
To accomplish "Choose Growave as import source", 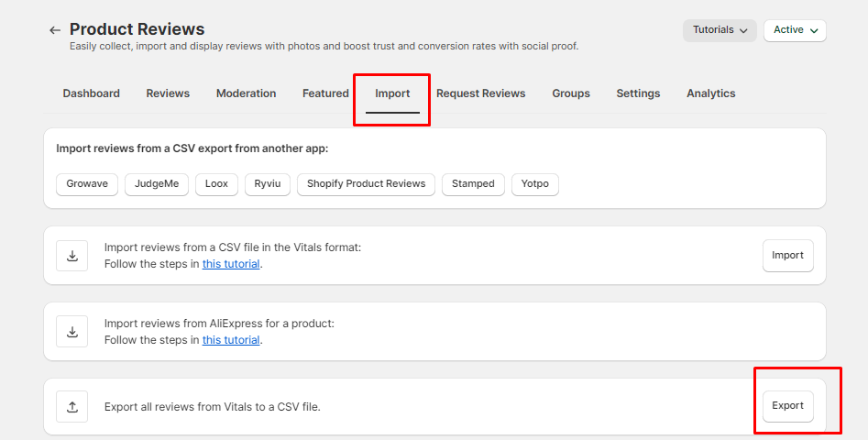I will [87, 184].
